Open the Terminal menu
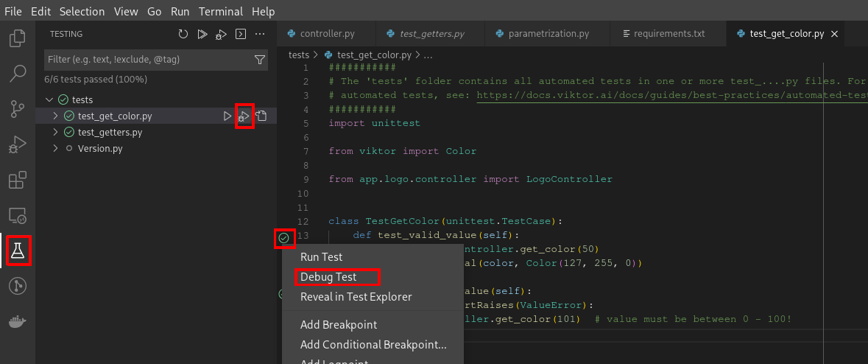The width and height of the screenshot is (868, 364). tap(222, 11)
